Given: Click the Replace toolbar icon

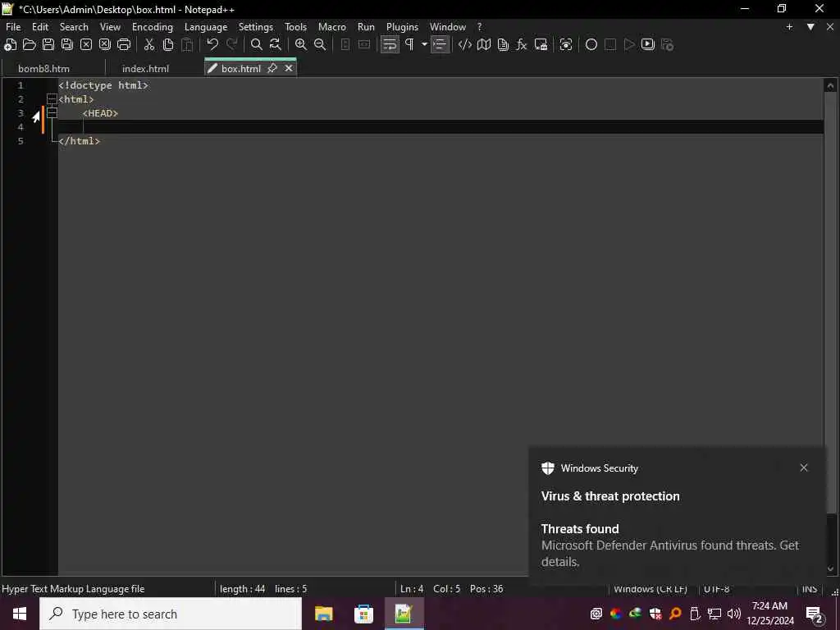Looking at the screenshot, I should tap(276, 45).
